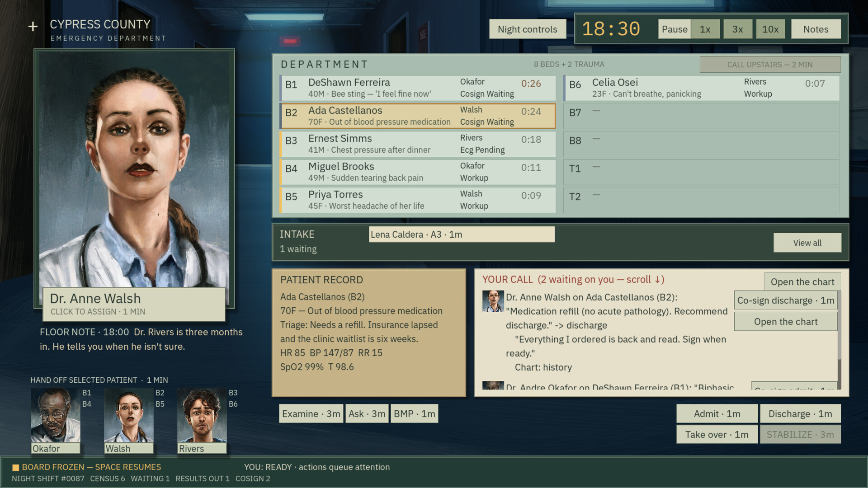Select Miguel Brooks in bed B4
Screen dimensions: 868x488
pyautogui.click(x=418, y=172)
